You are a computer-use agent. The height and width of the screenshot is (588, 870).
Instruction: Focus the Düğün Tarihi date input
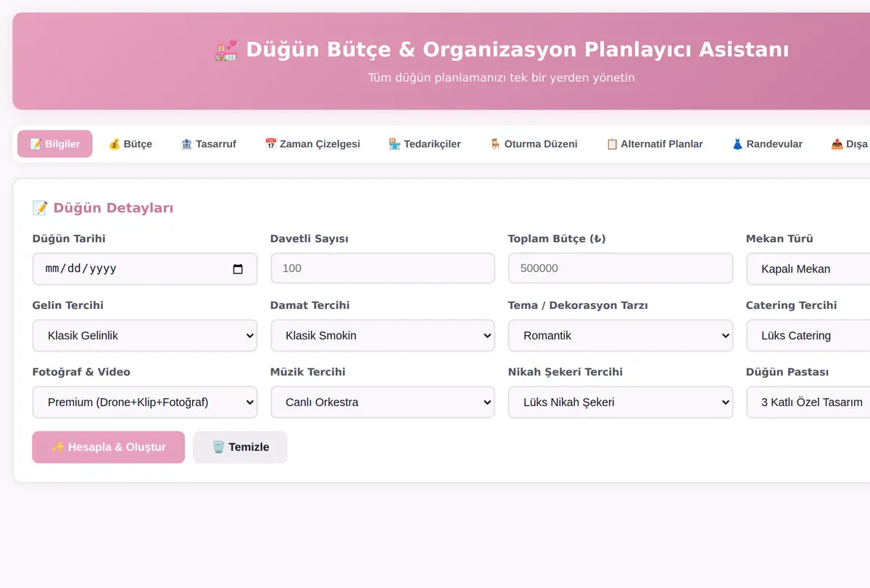tap(145, 269)
